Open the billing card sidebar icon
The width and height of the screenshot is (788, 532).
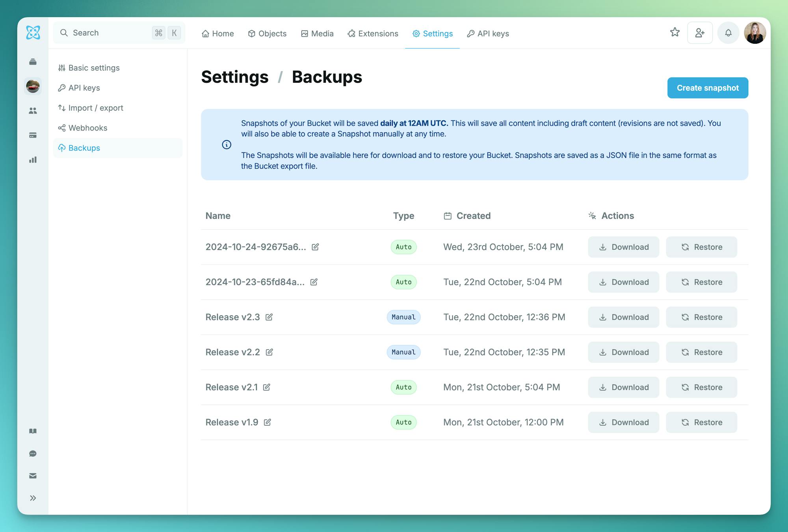pos(33,135)
